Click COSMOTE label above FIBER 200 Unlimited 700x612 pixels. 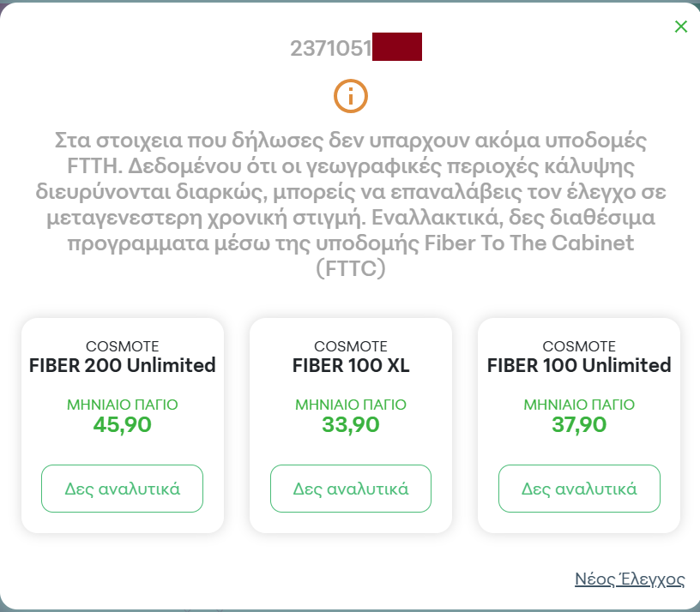coord(123,346)
